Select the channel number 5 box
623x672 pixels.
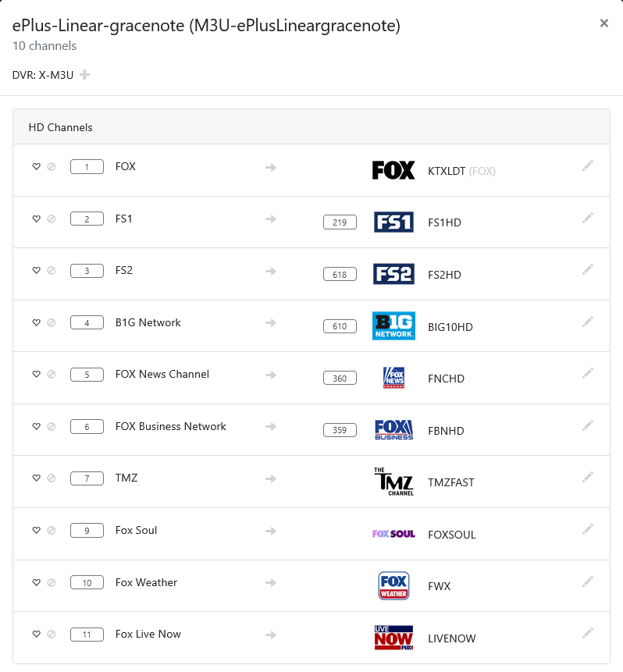point(87,375)
